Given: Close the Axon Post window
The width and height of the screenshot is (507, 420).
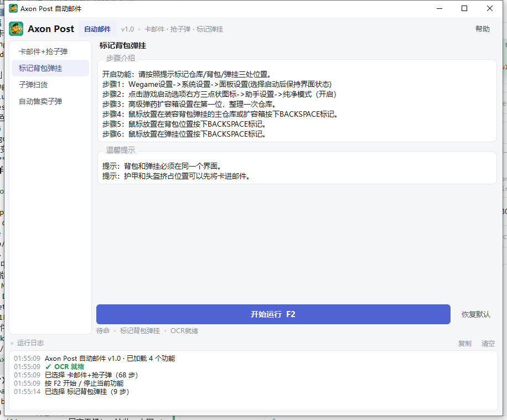Looking at the screenshot, I should click(x=489, y=8).
